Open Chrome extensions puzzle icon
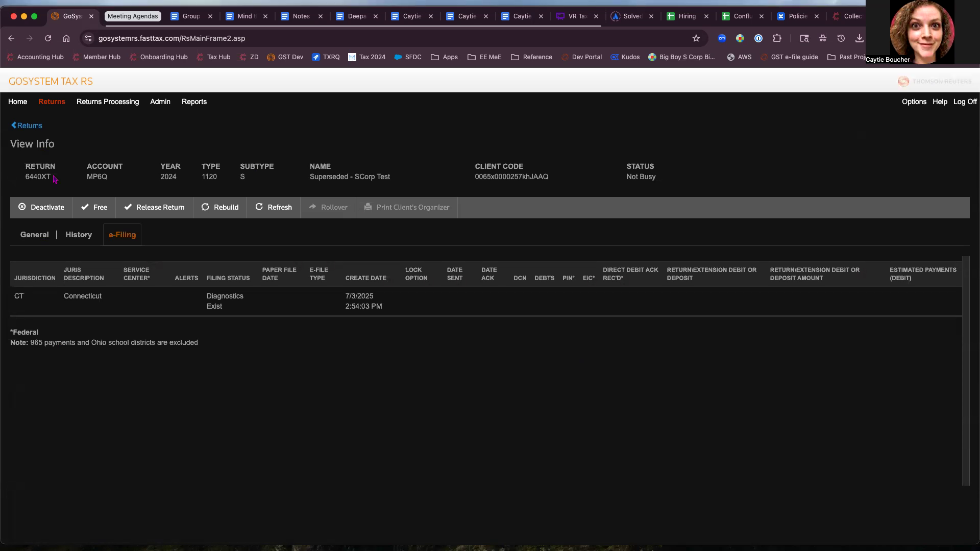 coord(777,38)
